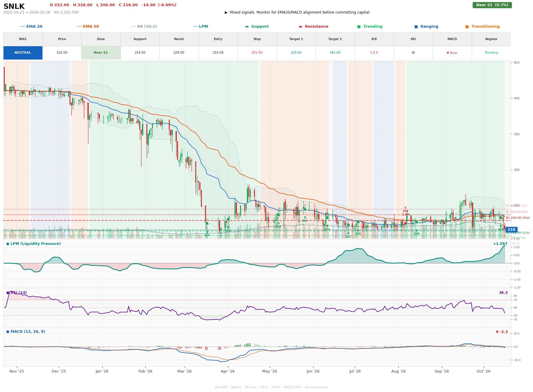This screenshot has height=392, width=533.
Task: Select the BIAS column header
Action: (x=23, y=39)
